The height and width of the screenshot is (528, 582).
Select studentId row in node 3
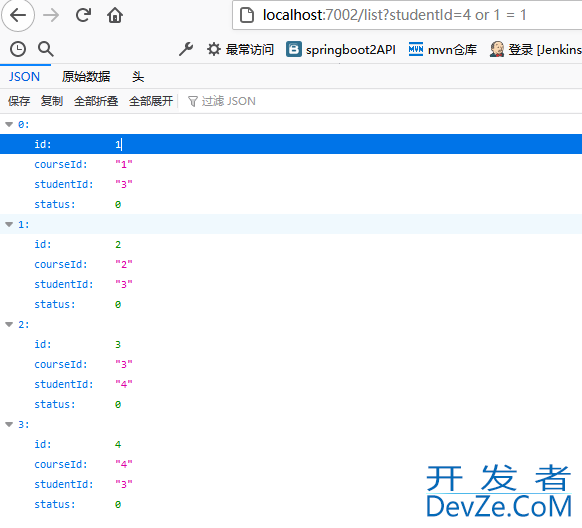[x=291, y=485]
